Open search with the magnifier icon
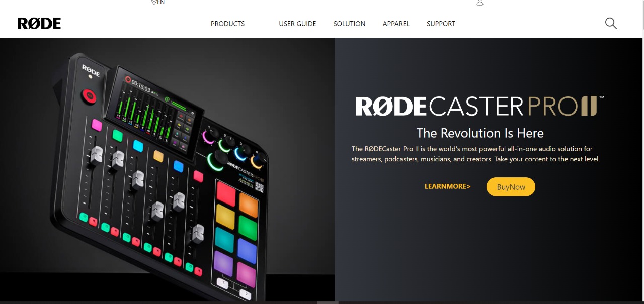 click(611, 23)
